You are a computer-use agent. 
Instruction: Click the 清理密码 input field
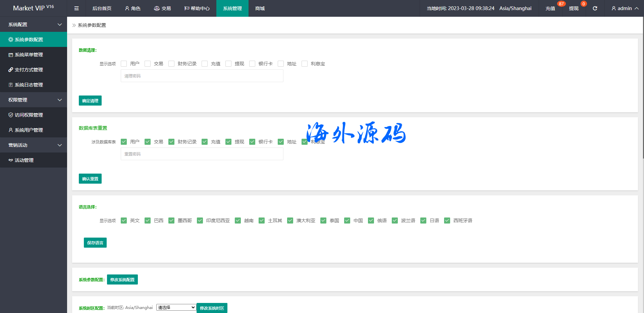click(x=202, y=76)
